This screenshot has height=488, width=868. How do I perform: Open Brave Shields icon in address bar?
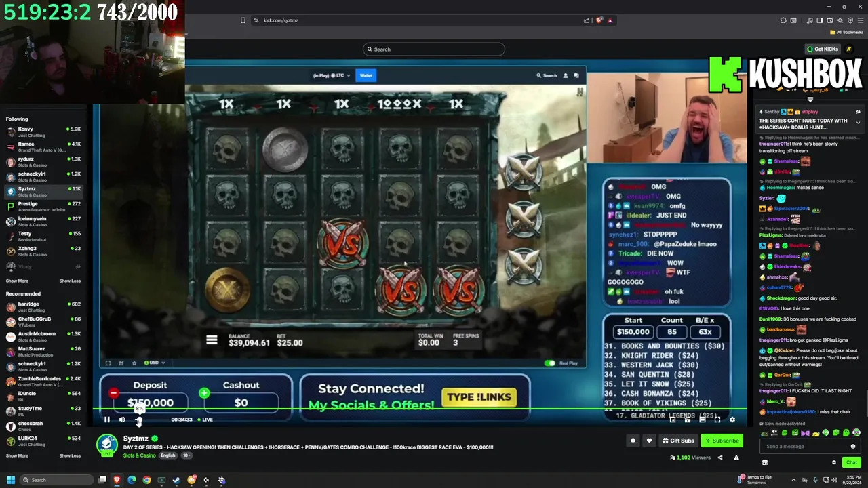coord(599,20)
